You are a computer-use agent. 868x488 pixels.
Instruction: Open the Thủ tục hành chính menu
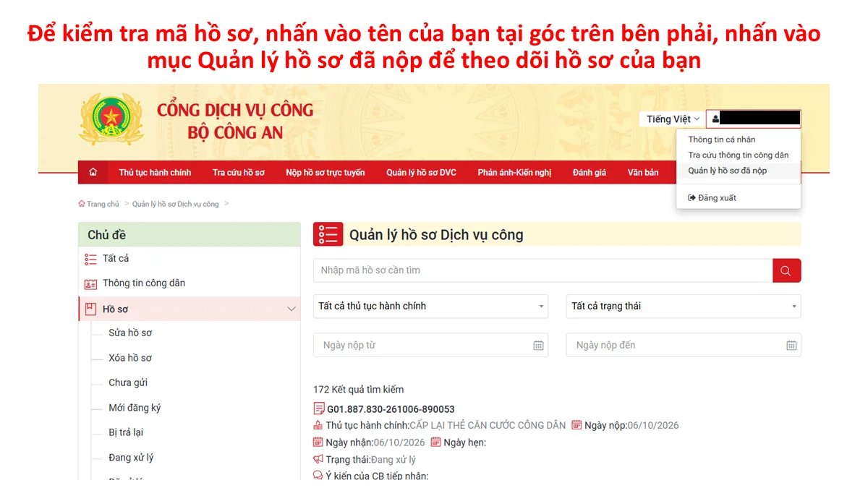tap(155, 173)
